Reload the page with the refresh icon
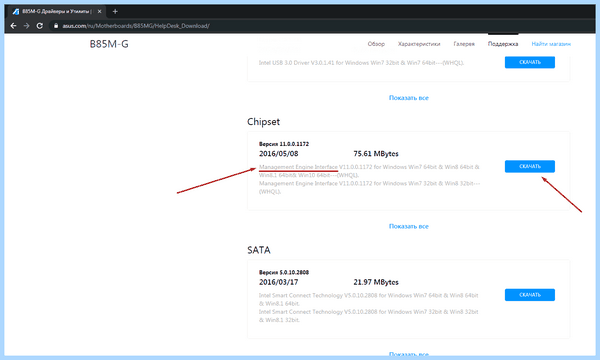 tap(39, 26)
